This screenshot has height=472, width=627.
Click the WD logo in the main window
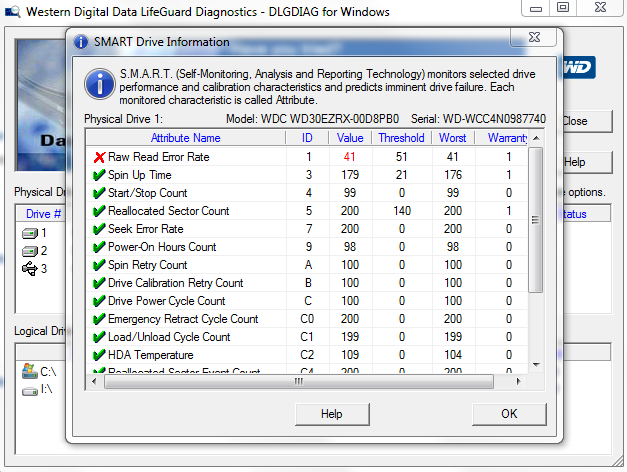(x=579, y=67)
